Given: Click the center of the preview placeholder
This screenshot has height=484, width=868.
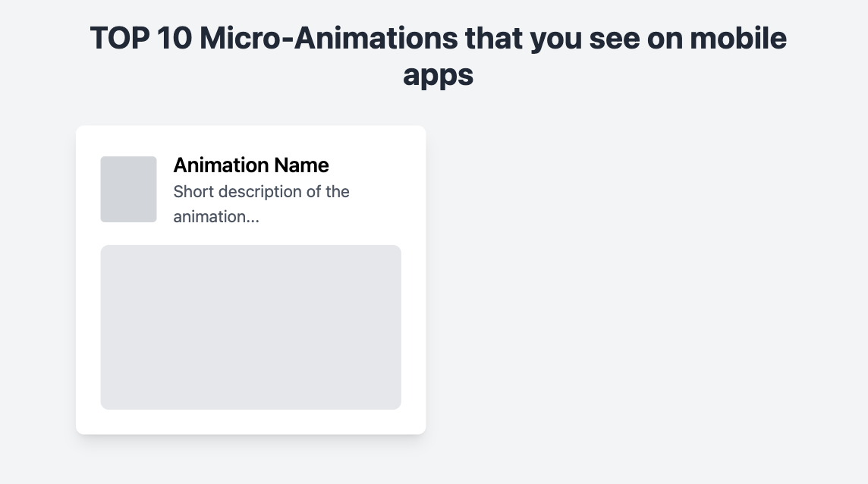Looking at the screenshot, I should pos(250,327).
